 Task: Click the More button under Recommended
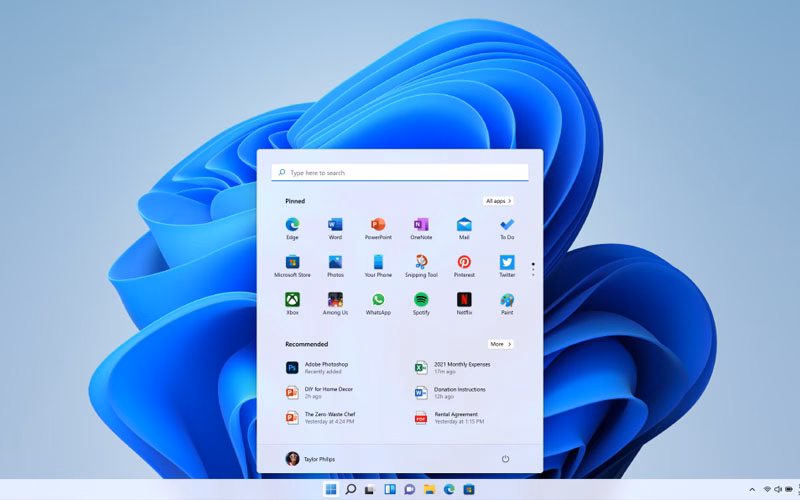tap(500, 344)
